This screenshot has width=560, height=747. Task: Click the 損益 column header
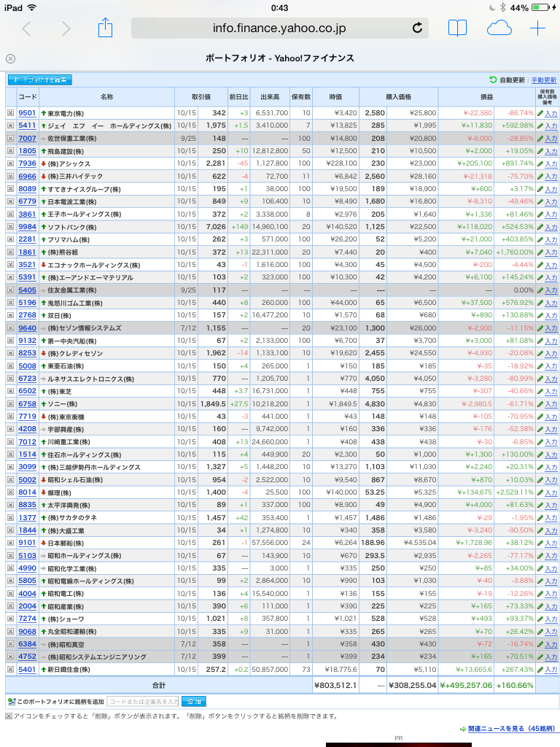pos(486,97)
